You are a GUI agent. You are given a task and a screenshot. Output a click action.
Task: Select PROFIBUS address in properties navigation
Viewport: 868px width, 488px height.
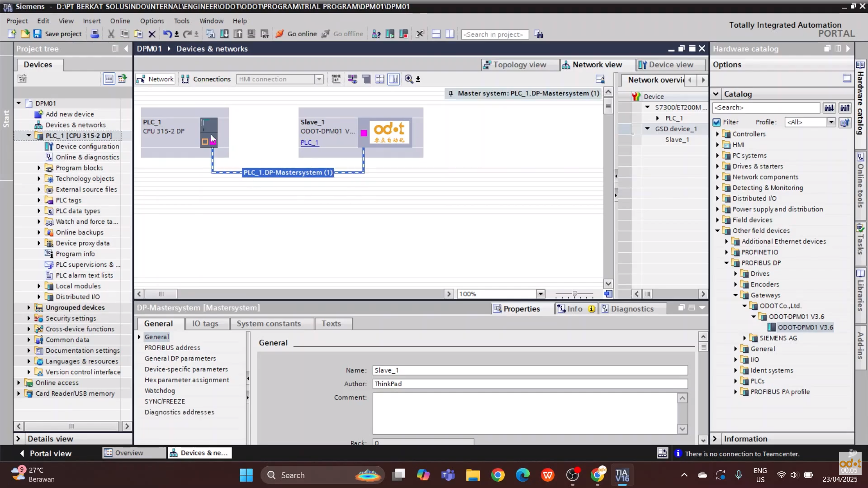(x=172, y=348)
